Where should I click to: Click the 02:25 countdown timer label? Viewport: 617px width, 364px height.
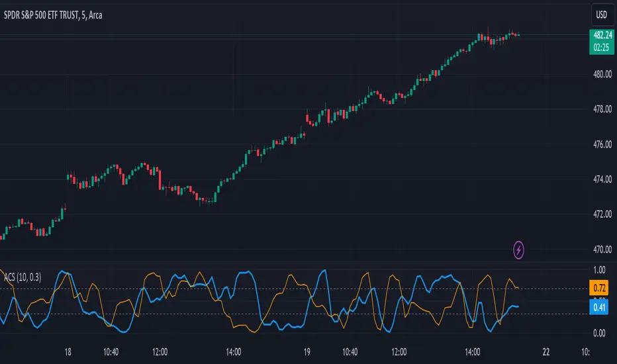pyautogui.click(x=602, y=48)
